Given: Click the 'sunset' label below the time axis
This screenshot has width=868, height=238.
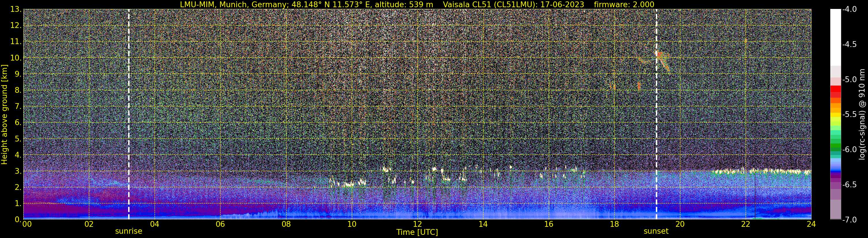Looking at the screenshot, I should [x=656, y=231].
